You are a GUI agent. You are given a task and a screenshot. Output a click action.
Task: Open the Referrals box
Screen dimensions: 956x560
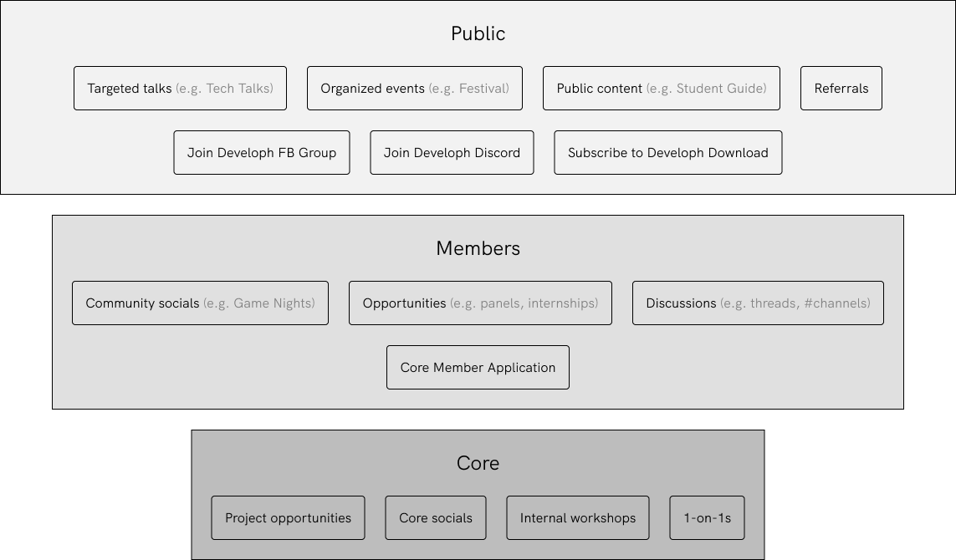[841, 89]
